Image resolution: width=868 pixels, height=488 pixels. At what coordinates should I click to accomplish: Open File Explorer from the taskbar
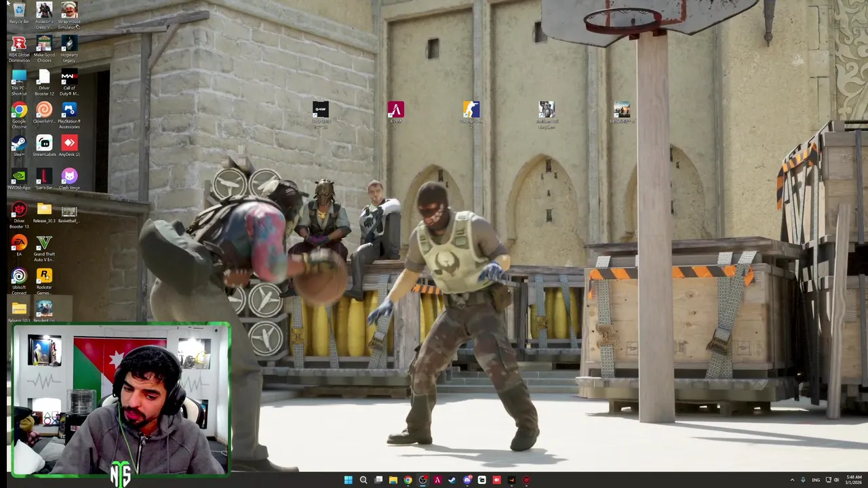(393, 480)
